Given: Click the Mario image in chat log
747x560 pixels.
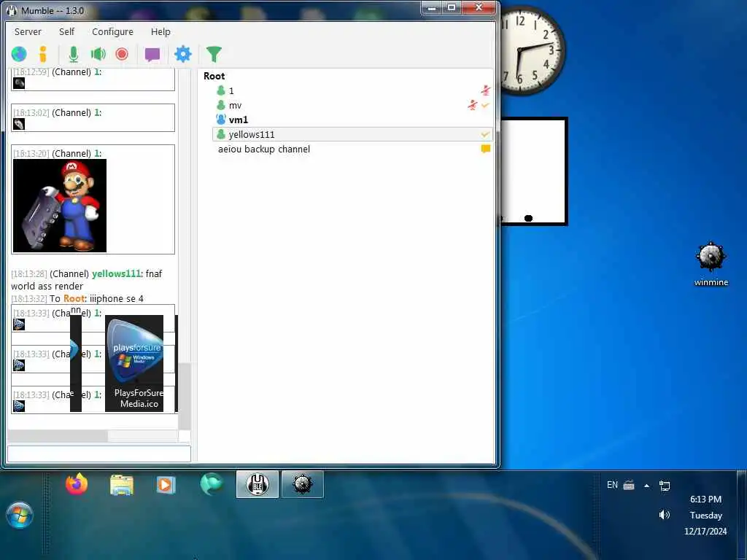Looking at the screenshot, I should point(60,205).
